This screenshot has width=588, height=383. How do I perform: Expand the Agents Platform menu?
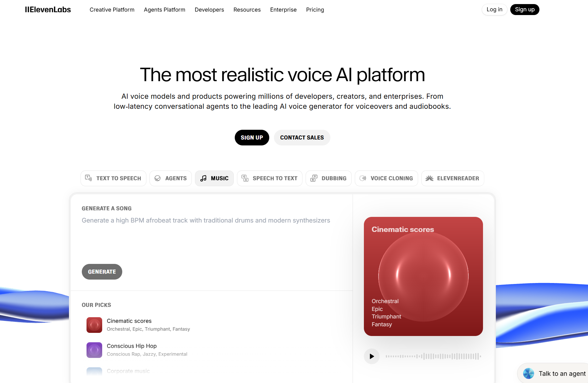164,10
